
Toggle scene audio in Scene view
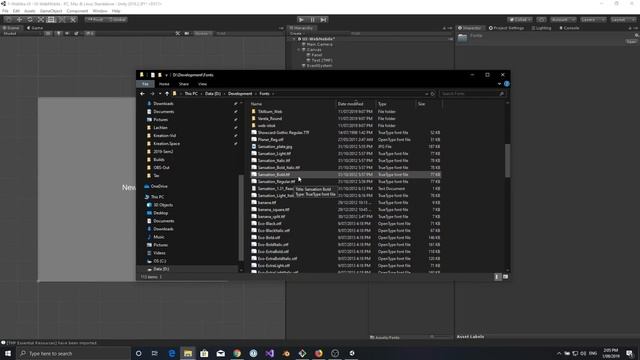coord(67,33)
